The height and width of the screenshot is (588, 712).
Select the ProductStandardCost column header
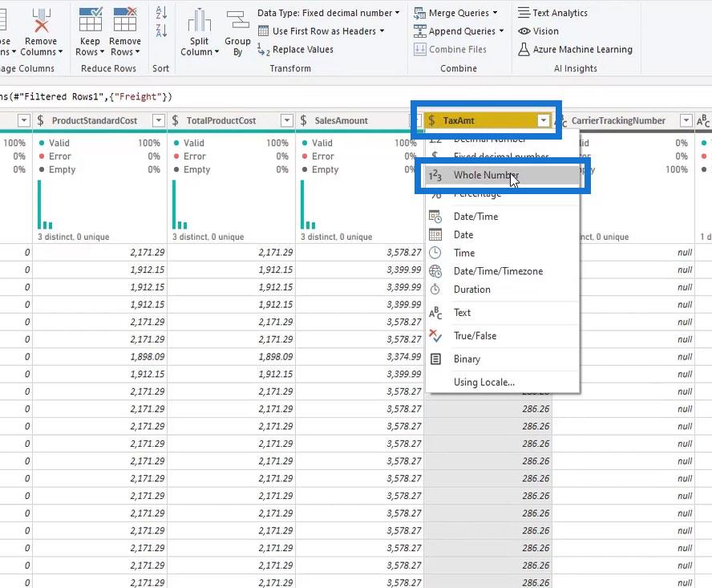pos(100,120)
